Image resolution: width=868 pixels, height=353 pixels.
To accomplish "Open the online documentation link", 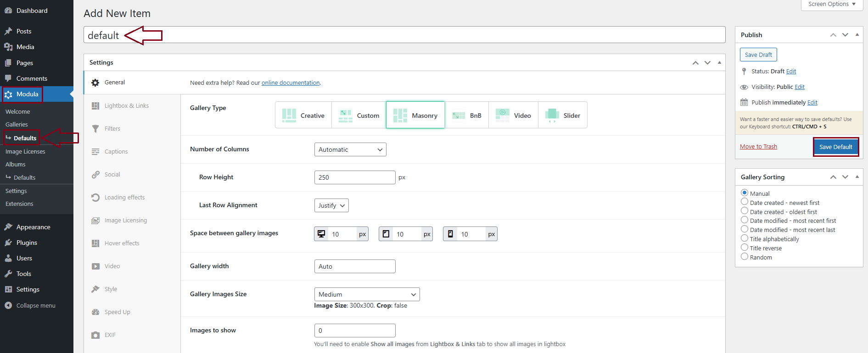I will pos(291,83).
